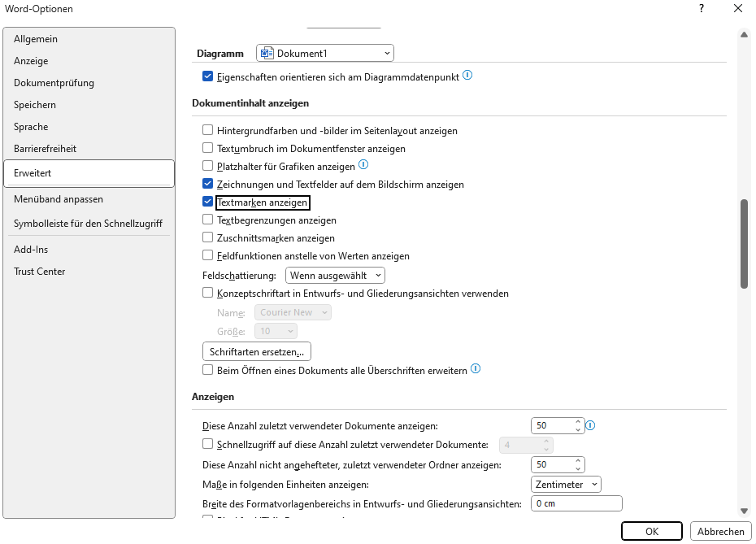This screenshot has height=544, width=756.
Task: Click the vertical scrollbar thumb
Action: (745, 244)
